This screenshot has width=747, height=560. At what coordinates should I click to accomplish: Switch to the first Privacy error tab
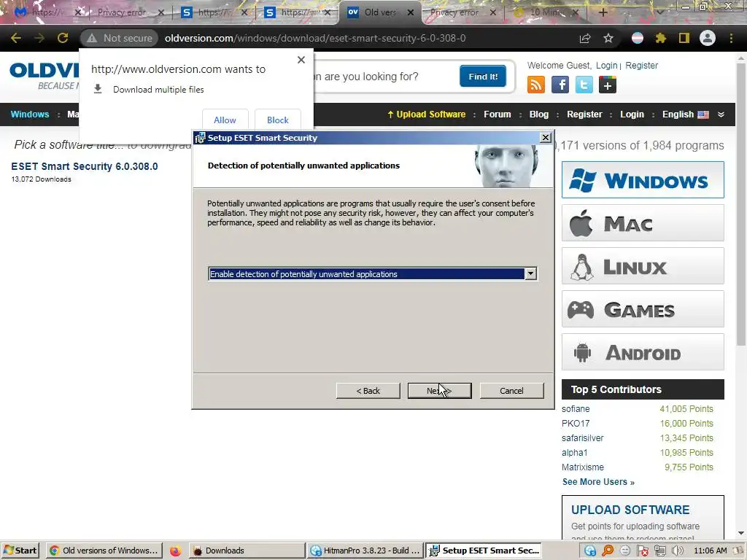click(x=122, y=12)
